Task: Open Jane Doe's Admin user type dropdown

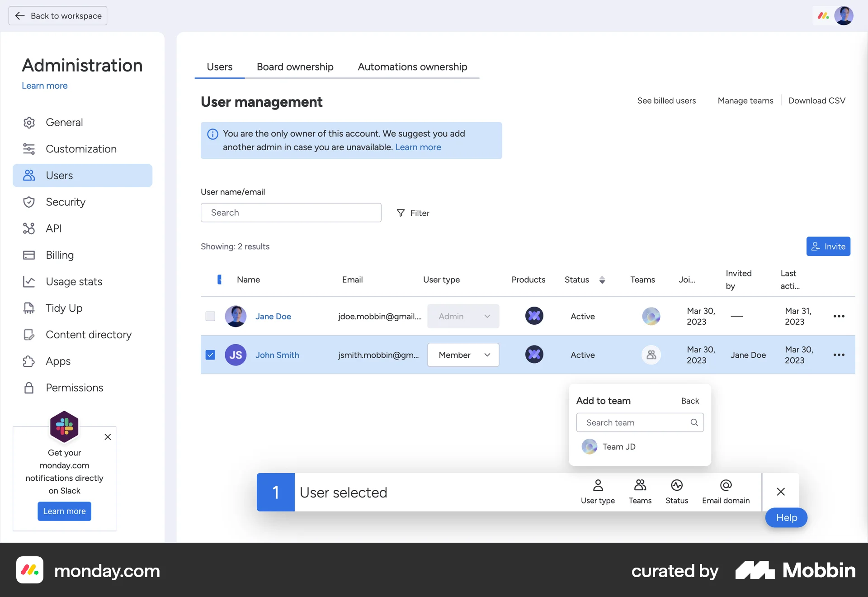Action: coord(462,316)
